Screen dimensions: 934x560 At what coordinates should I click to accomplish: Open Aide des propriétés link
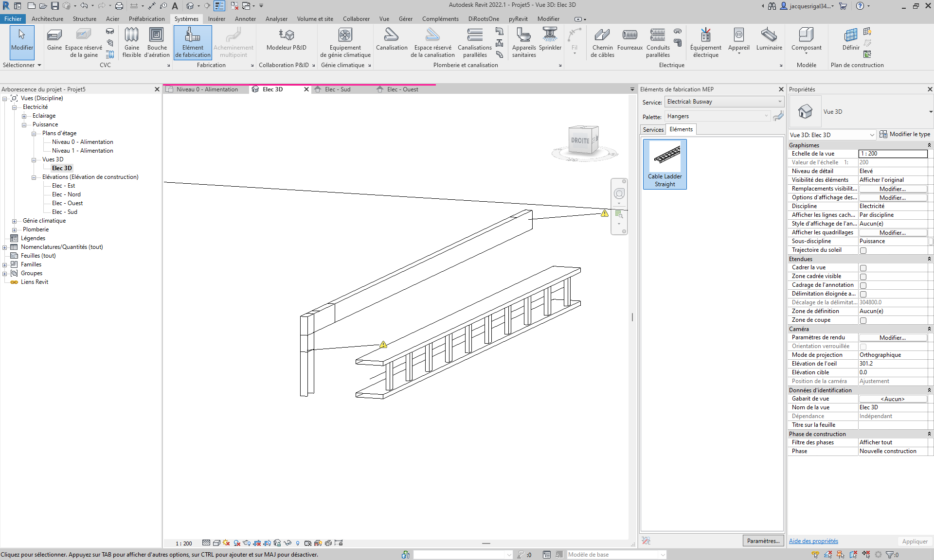[813, 541]
